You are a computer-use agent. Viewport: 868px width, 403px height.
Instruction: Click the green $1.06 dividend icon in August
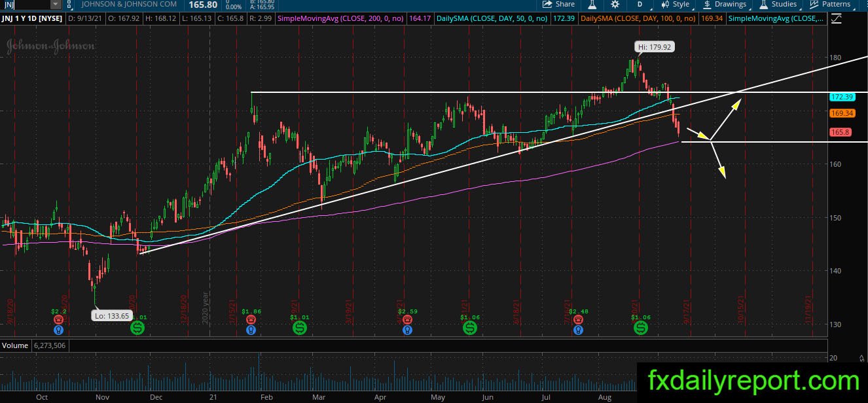click(640, 328)
